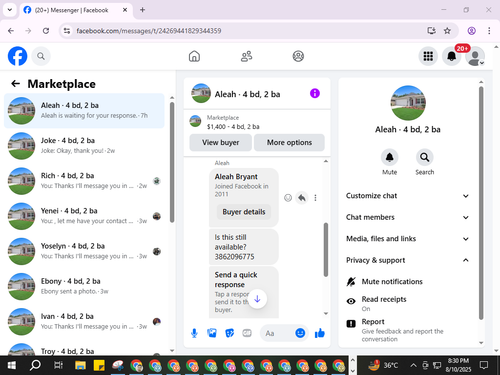Open the Windows notification center icon
This screenshot has height=375, width=500.
point(484,365)
